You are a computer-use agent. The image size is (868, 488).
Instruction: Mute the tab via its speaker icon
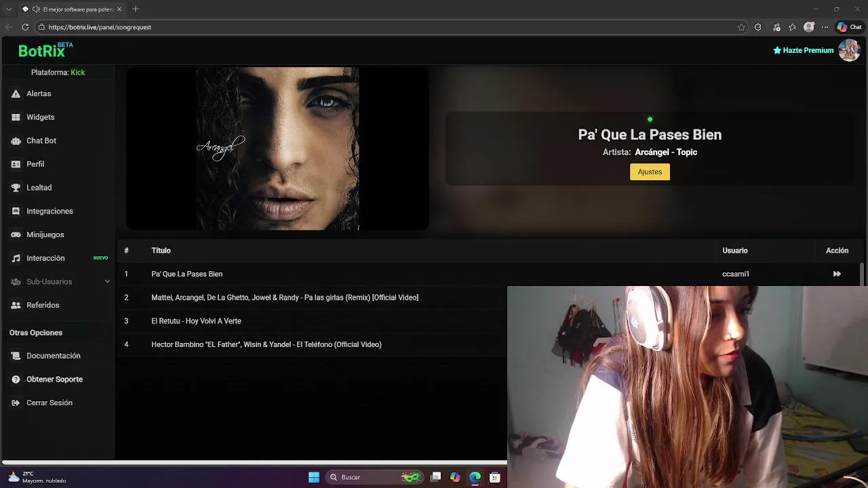(36, 9)
